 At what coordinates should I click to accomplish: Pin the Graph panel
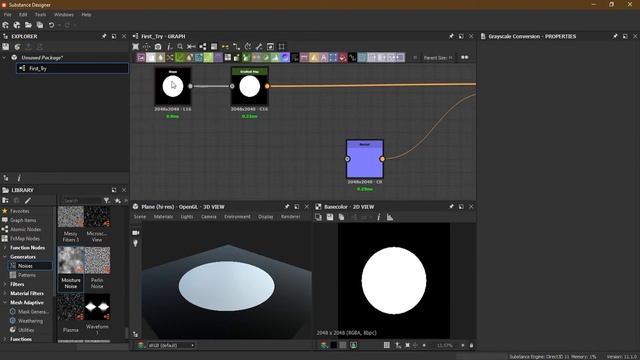tap(451, 36)
